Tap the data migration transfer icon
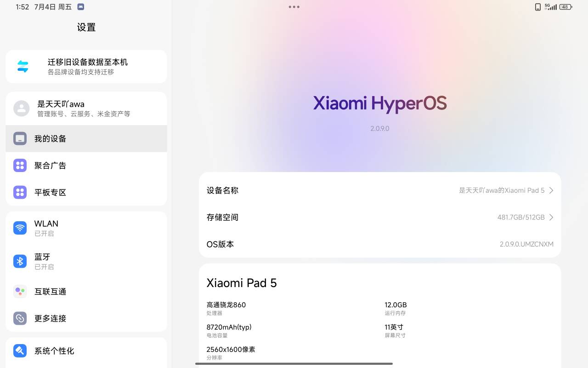 pyautogui.click(x=23, y=67)
